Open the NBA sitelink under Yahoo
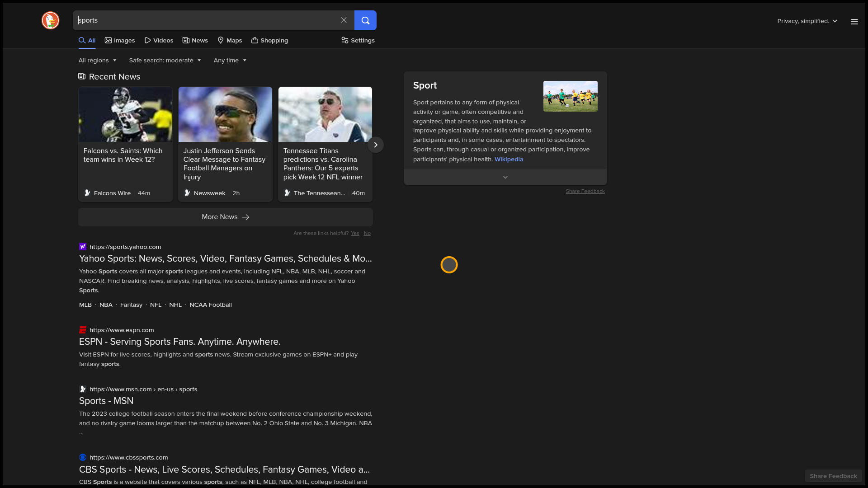Viewport: 868px width, 488px height. tap(106, 305)
